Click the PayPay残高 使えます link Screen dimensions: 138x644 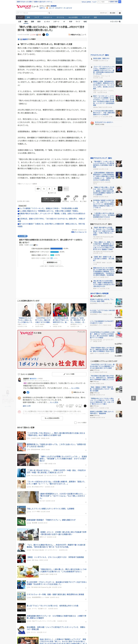coord(98,296)
